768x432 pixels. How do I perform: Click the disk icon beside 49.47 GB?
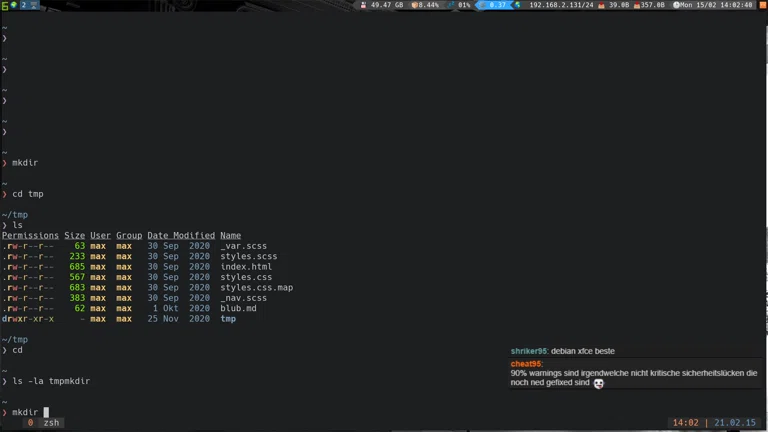[x=363, y=5]
